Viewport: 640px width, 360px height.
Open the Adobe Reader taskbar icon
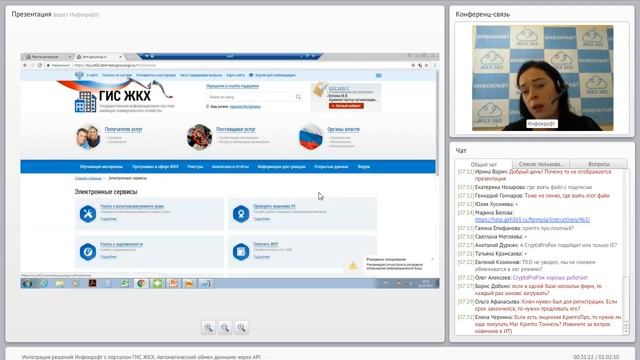92,283
